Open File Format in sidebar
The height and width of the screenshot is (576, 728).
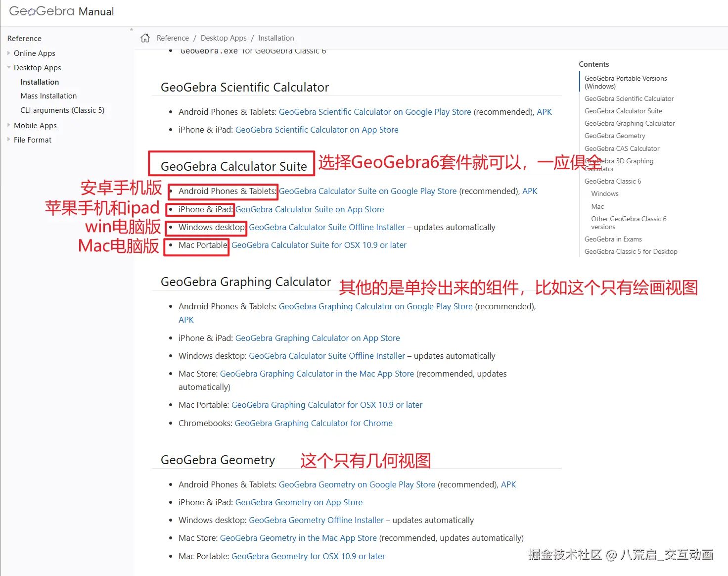tap(33, 140)
